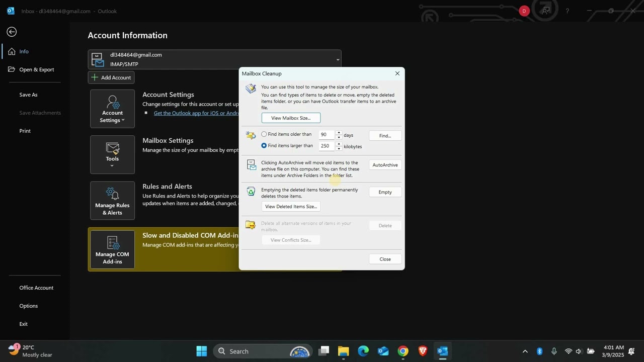Click the Find... button

pos(385,136)
